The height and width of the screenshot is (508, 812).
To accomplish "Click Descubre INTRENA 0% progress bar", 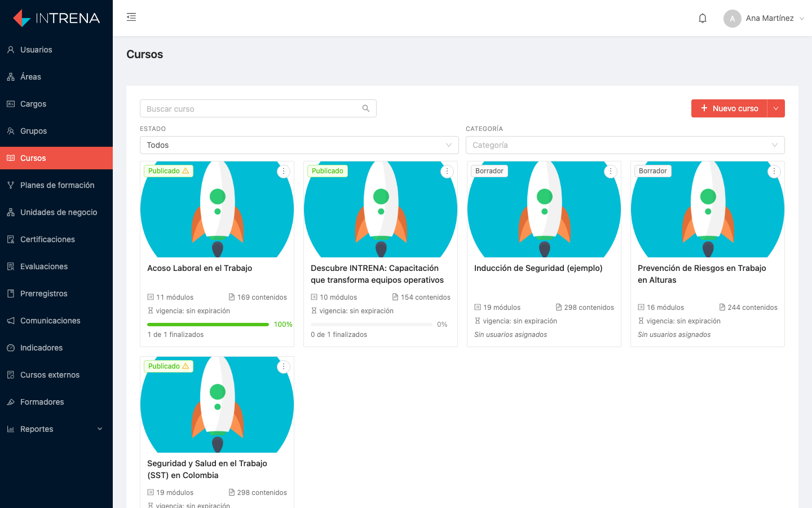I will click(x=372, y=325).
